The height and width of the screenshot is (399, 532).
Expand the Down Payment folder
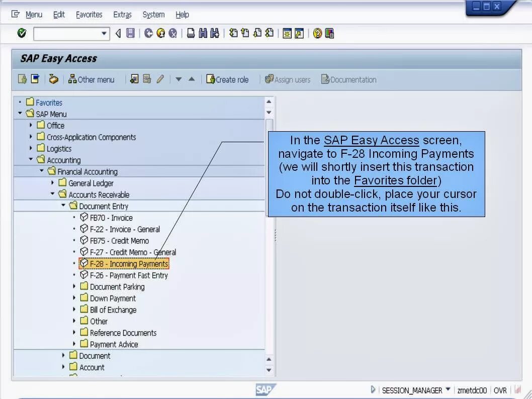74,298
